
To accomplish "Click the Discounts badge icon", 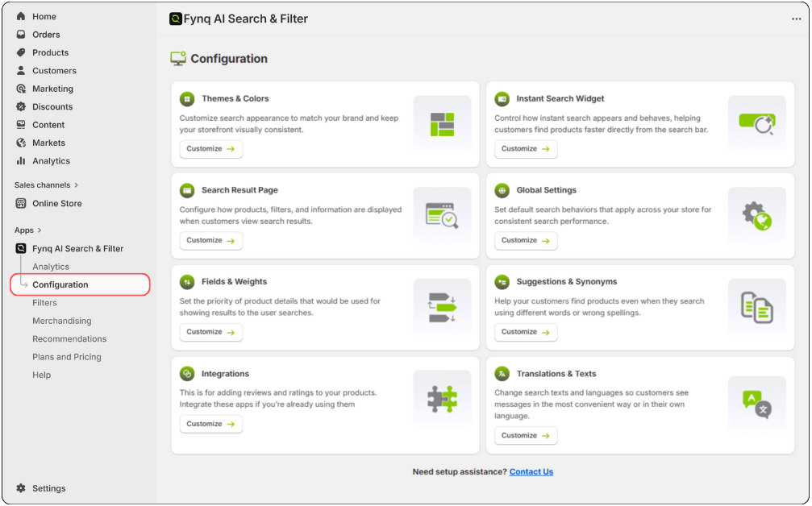I will pyautogui.click(x=21, y=106).
